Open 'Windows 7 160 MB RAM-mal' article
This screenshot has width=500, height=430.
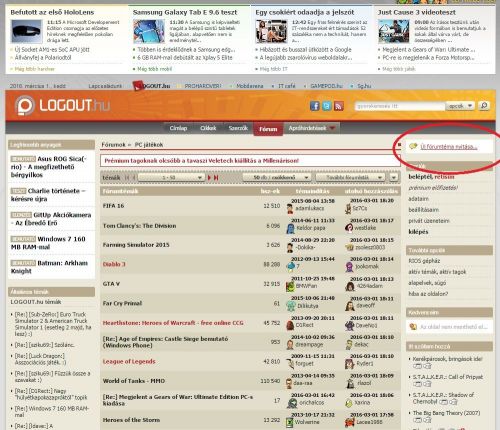(x=48, y=243)
